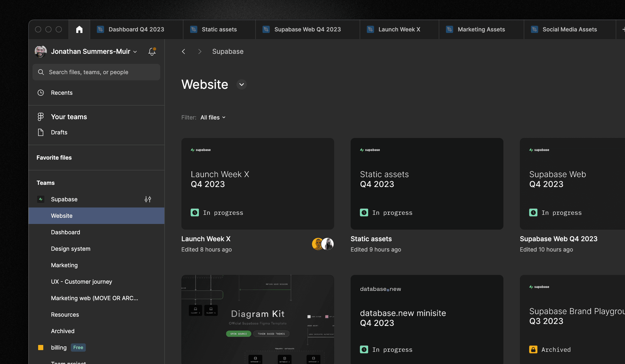Click the Supabase Web Q4 2023 file title
This screenshot has width=625, height=364.
559,239
